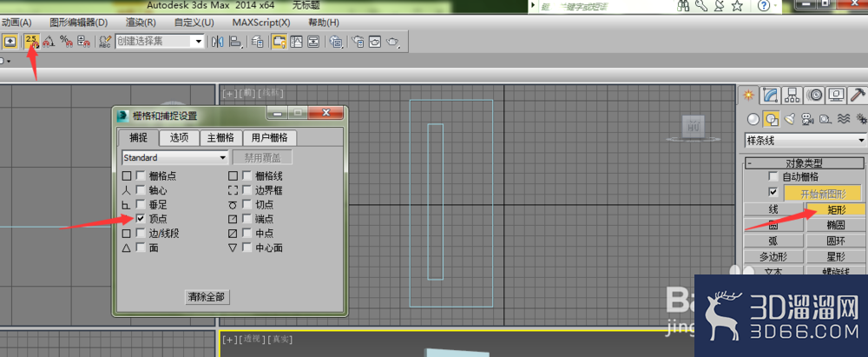Open the help question mark icon
Image resolution: width=868 pixels, height=357 pixels.
pos(763,6)
